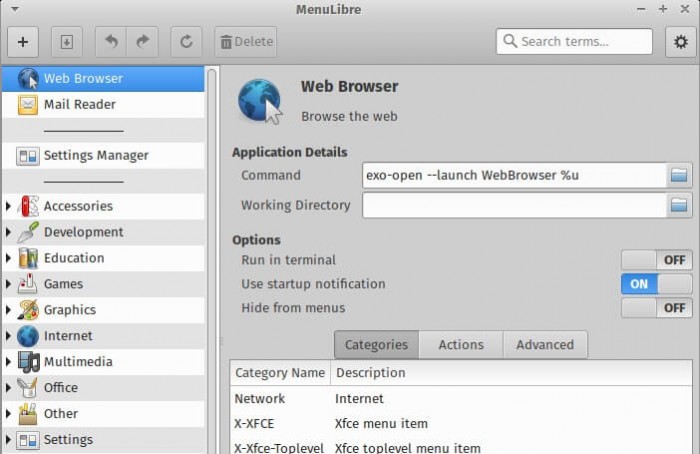
Task: Click the Education books icon
Action: pos(28,258)
